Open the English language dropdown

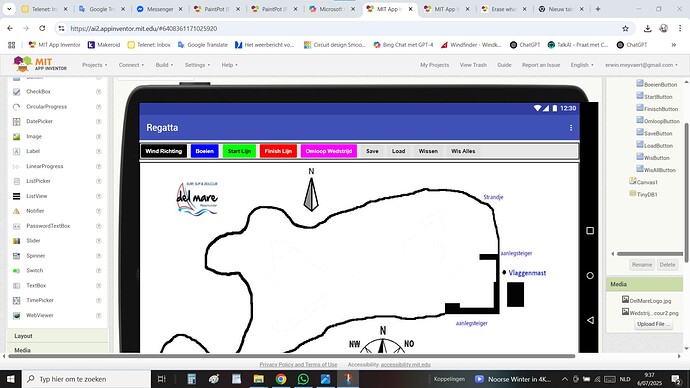point(582,65)
